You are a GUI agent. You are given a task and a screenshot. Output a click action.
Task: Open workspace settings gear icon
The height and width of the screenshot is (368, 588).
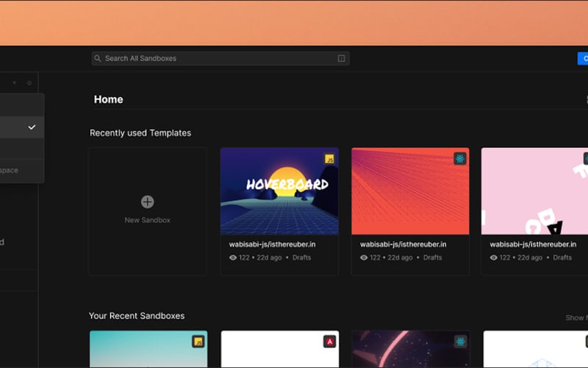pos(29,83)
